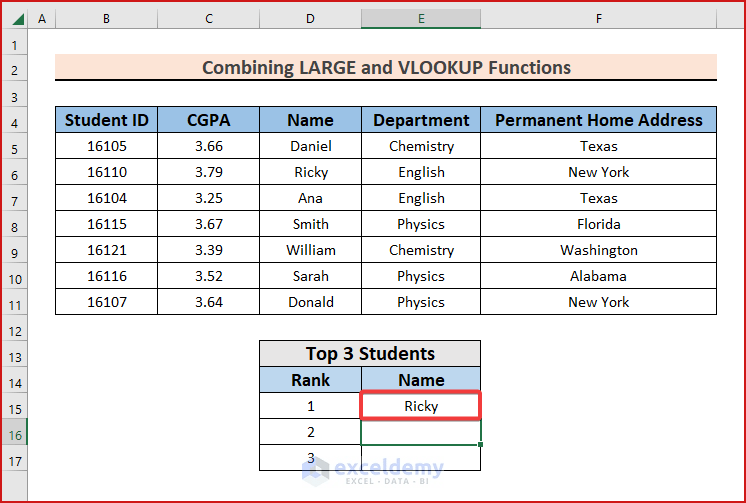Select CGPA cell 3.79
746x503 pixels.
(x=208, y=172)
